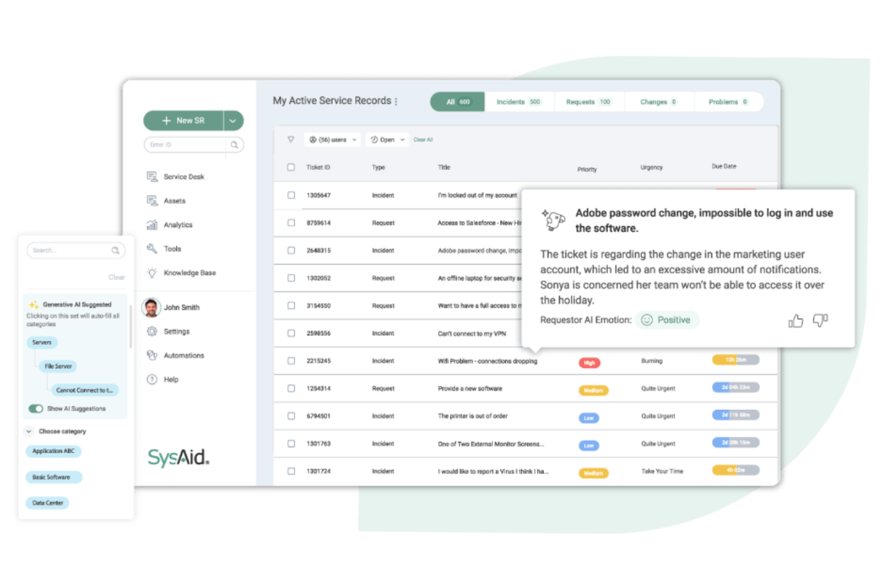
Task: Open the Requests tab
Action: [x=588, y=101]
